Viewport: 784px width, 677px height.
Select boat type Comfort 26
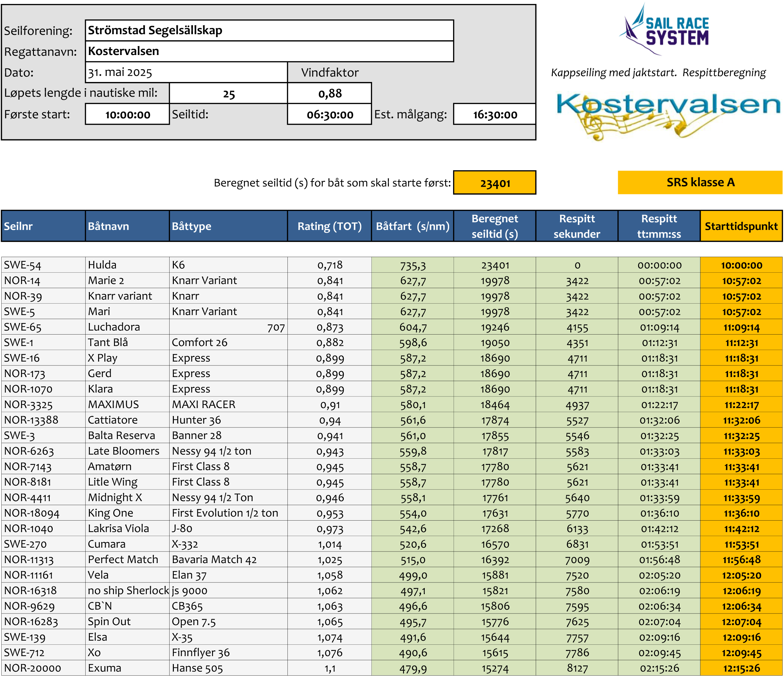tap(229, 342)
